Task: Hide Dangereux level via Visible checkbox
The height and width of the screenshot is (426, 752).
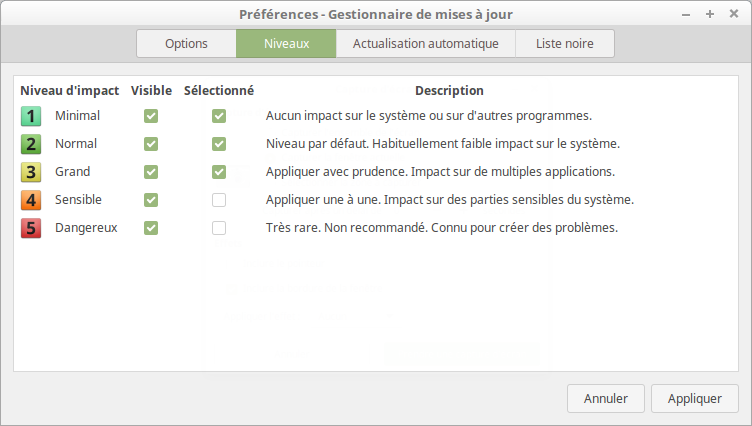Action: (x=151, y=228)
